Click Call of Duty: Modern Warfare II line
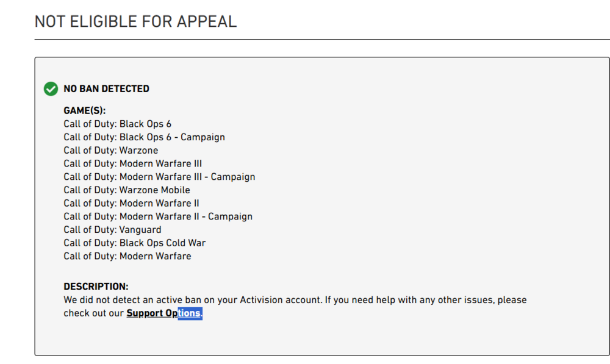This screenshot has height=364, width=610. (132, 203)
